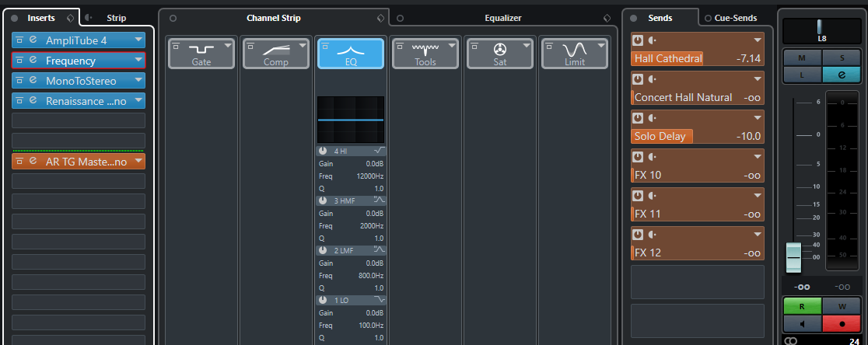Bypass the AmpliTube 4 insert
868x345 pixels.
[19, 40]
